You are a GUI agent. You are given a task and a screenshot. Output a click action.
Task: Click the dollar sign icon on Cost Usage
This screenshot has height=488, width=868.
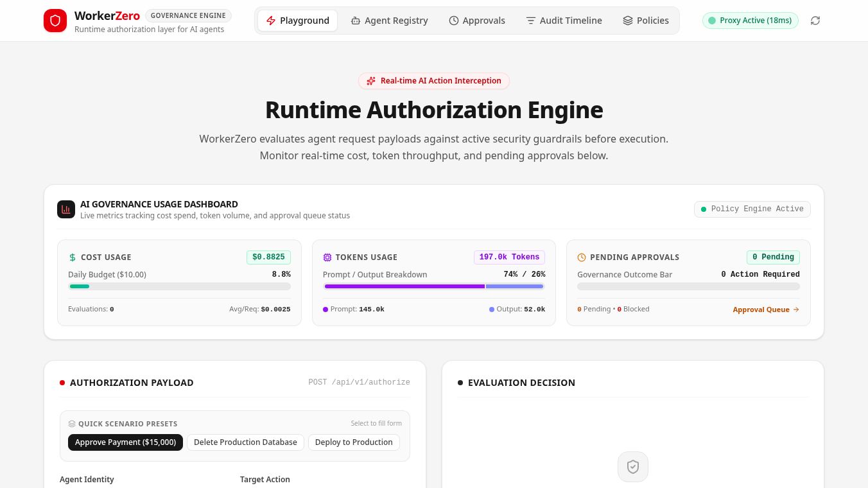point(73,257)
